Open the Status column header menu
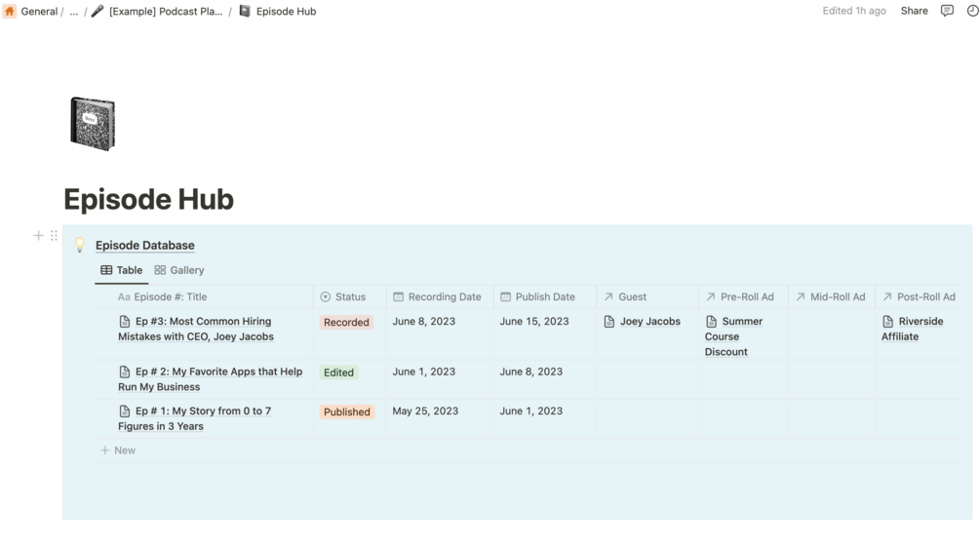Viewport: 980px width, 549px height. click(x=350, y=296)
